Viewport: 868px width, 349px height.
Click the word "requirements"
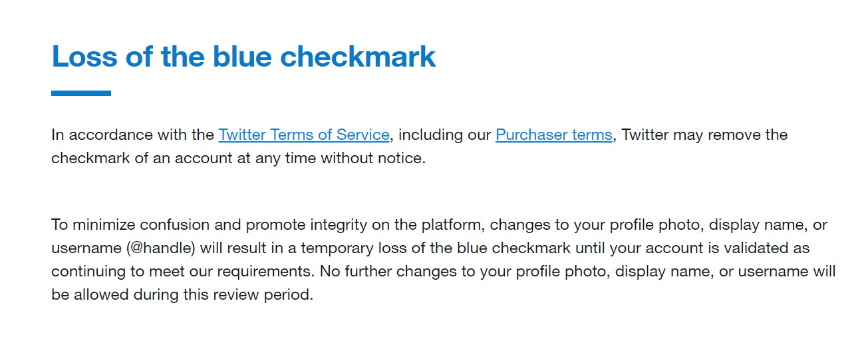[253, 272]
